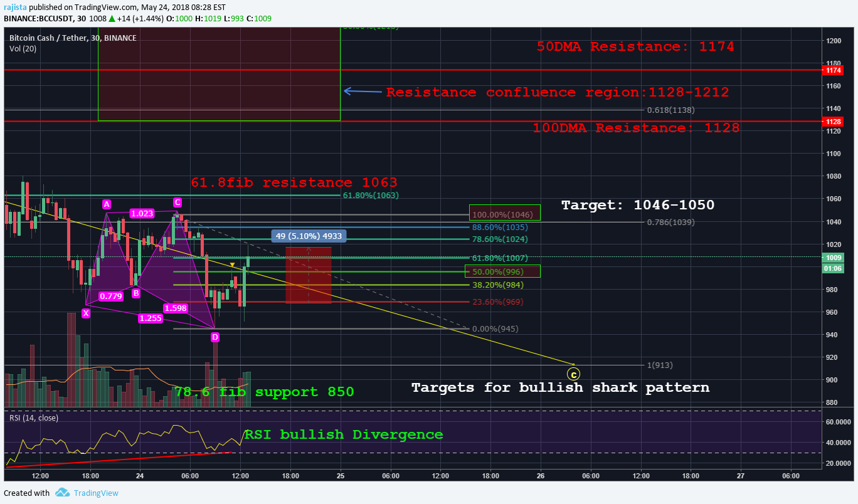Viewport: 858px width, 504px height.
Task: Select the pattern point label C
Action: coord(177,202)
